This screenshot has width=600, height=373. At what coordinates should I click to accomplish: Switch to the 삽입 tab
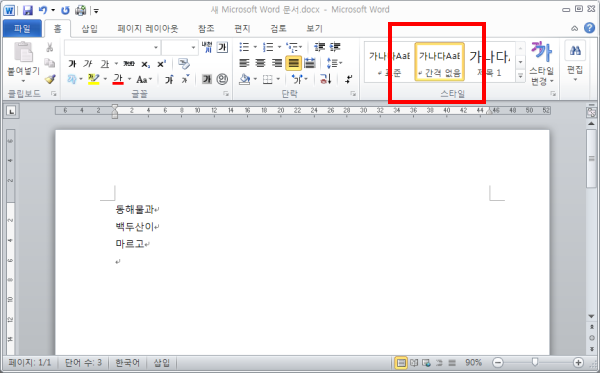click(x=90, y=29)
